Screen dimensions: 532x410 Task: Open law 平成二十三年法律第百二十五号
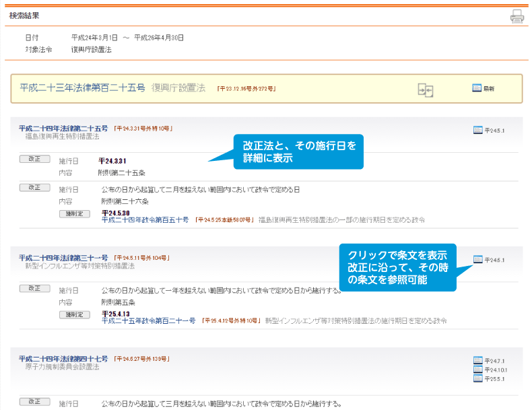[82, 88]
